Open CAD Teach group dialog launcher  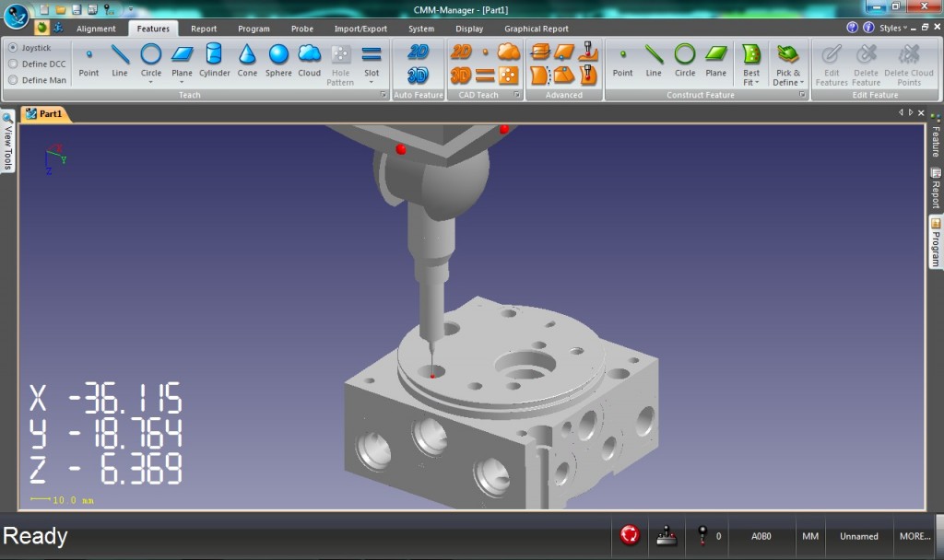[516, 95]
